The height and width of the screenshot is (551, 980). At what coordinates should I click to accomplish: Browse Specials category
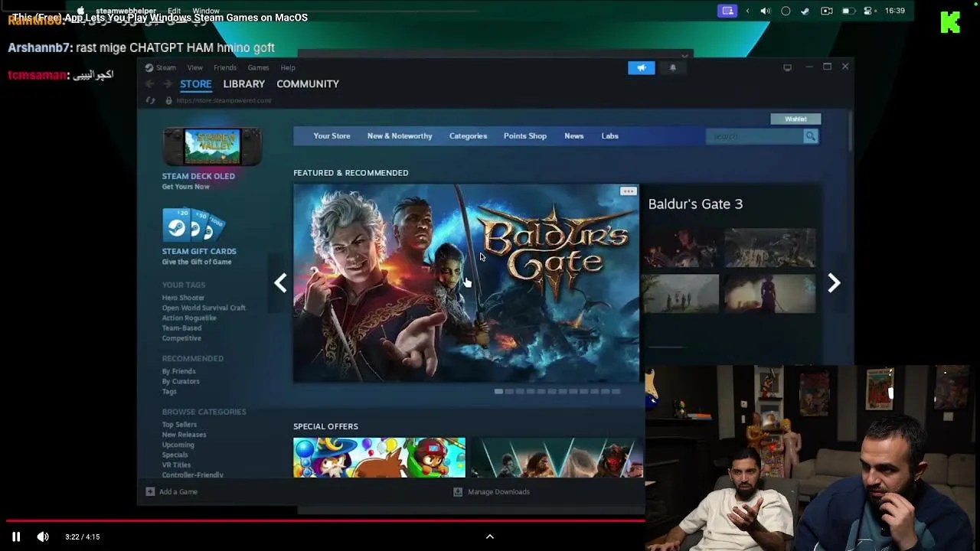(x=175, y=455)
